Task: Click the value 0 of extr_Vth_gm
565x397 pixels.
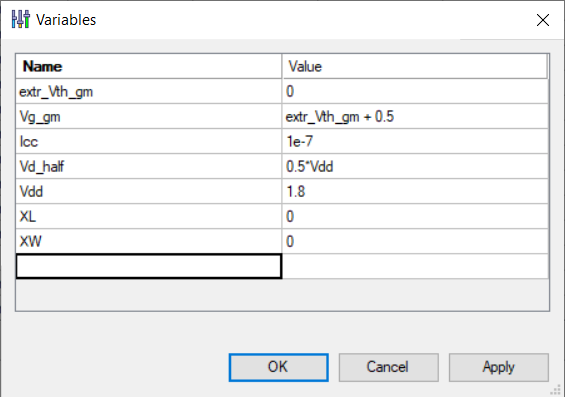Action: (415, 92)
